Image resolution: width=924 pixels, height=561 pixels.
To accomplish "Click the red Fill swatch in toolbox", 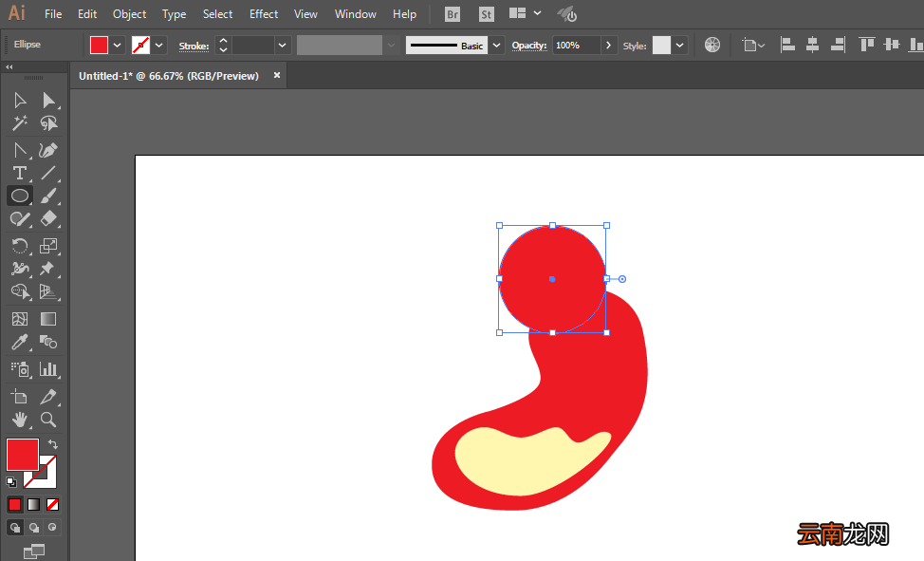I will coord(23,455).
